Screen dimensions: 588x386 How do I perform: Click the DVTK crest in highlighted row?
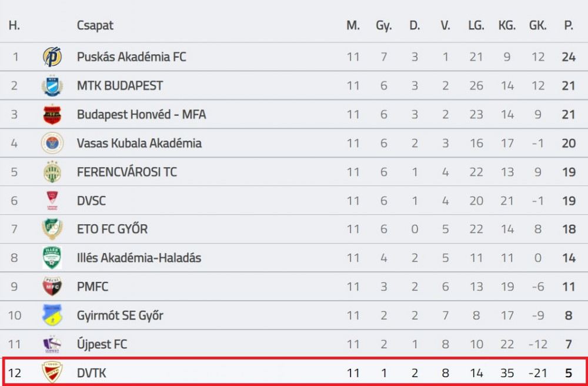[52, 372]
